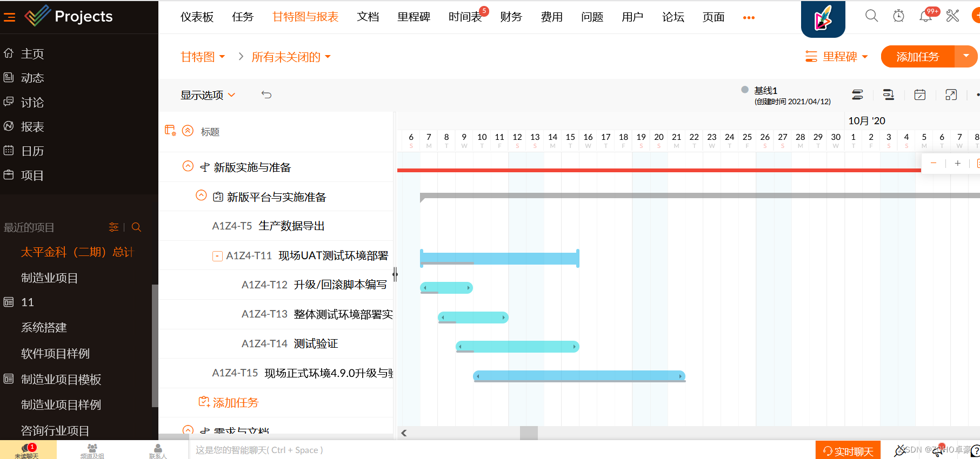Switch to 仪表板 tab
The height and width of the screenshot is (459, 980).
click(x=197, y=17)
